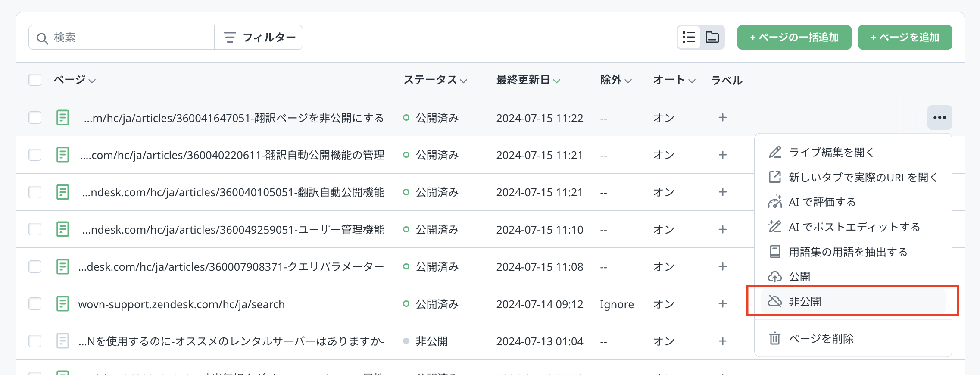Expand the 除外 column dropdown
Viewport: 980px width, 375px height.
pyautogui.click(x=615, y=80)
